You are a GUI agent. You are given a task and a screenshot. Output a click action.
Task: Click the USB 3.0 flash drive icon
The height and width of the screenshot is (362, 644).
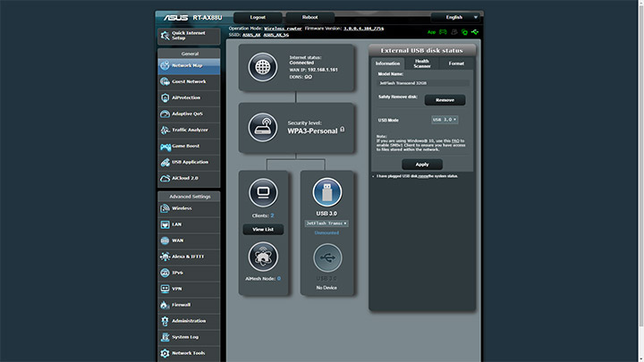[x=326, y=192]
